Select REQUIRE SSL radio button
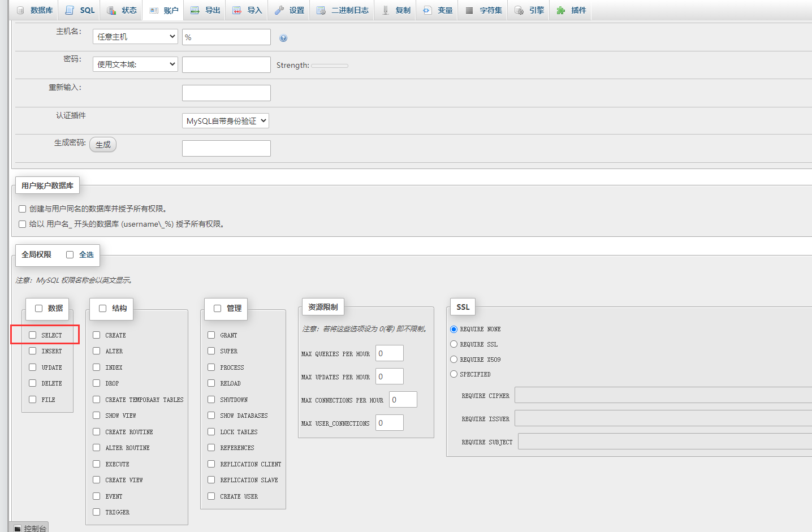Image resolution: width=812 pixels, height=532 pixels. click(x=453, y=344)
